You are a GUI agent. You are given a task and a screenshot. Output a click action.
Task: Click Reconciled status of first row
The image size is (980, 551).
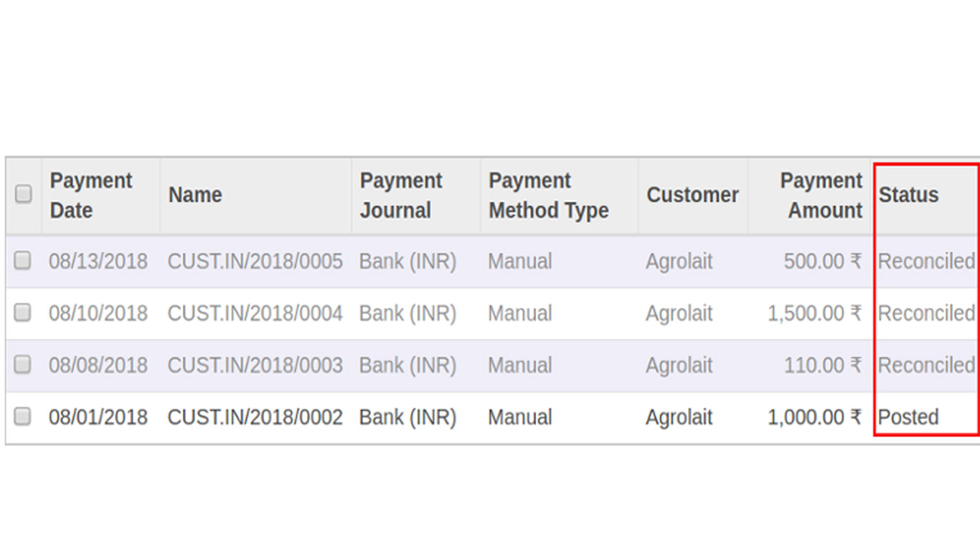[x=926, y=261]
